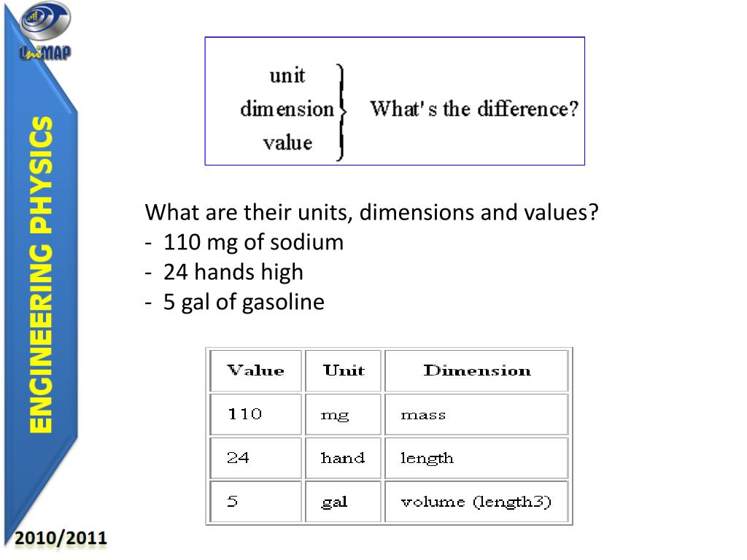The image size is (747, 560).
Task: Select the word "value" in the box
Action: (x=287, y=142)
